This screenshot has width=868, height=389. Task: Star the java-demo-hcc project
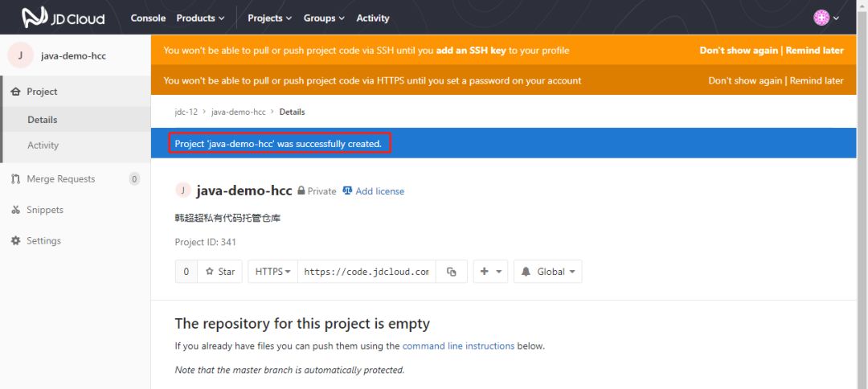[x=220, y=272]
